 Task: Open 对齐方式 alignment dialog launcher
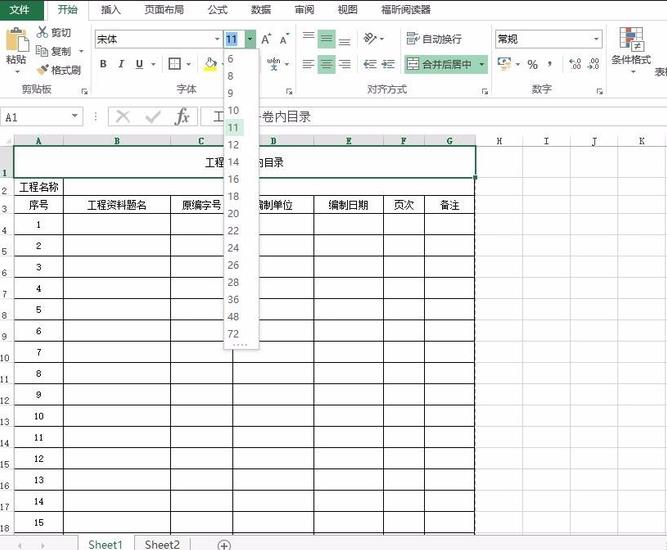pyautogui.click(x=485, y=91)
